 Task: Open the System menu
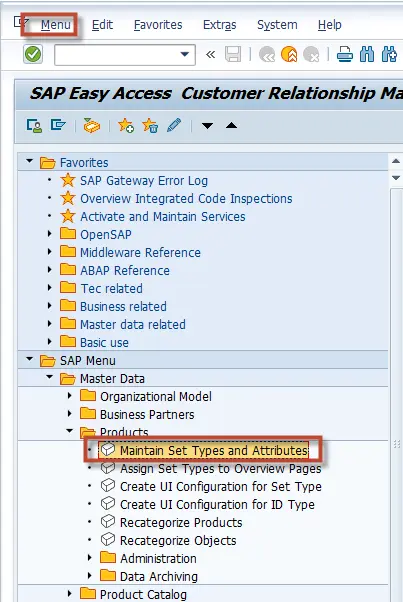[277, 25]
